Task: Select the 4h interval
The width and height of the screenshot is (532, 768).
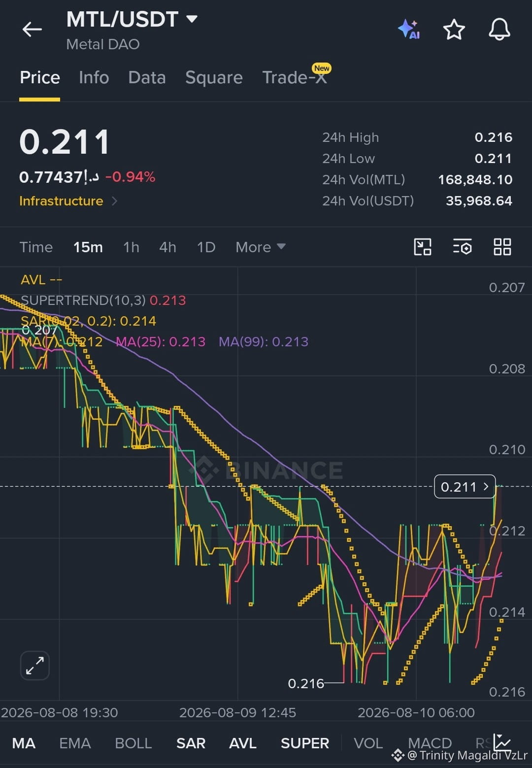Action: point(167,247)
